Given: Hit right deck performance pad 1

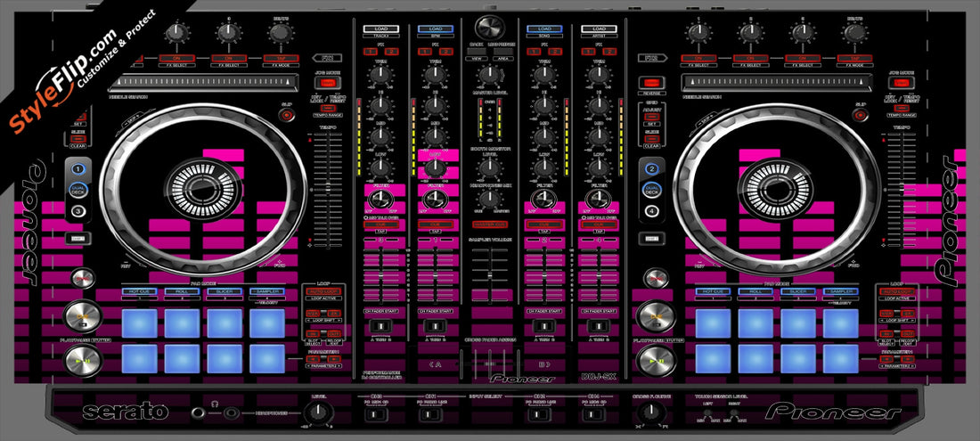Looking at the screenshot, I should point(713,323).
